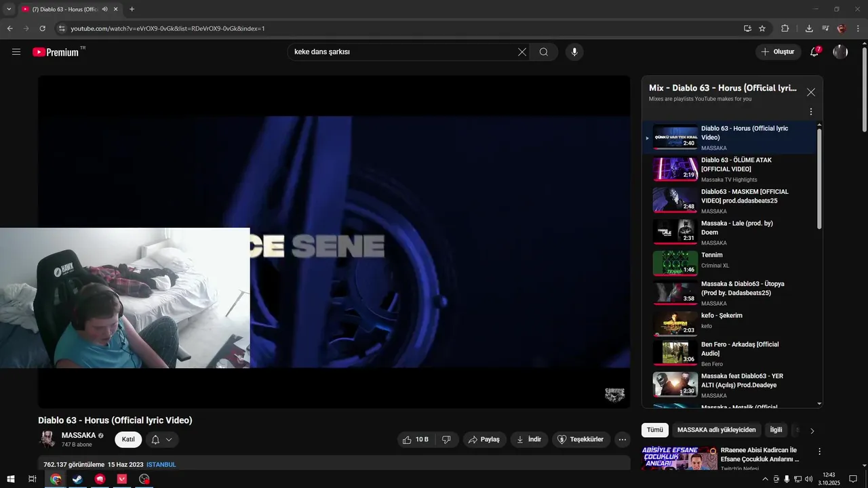
Task: Click the page vertical scrollbar
Action: 864,88
